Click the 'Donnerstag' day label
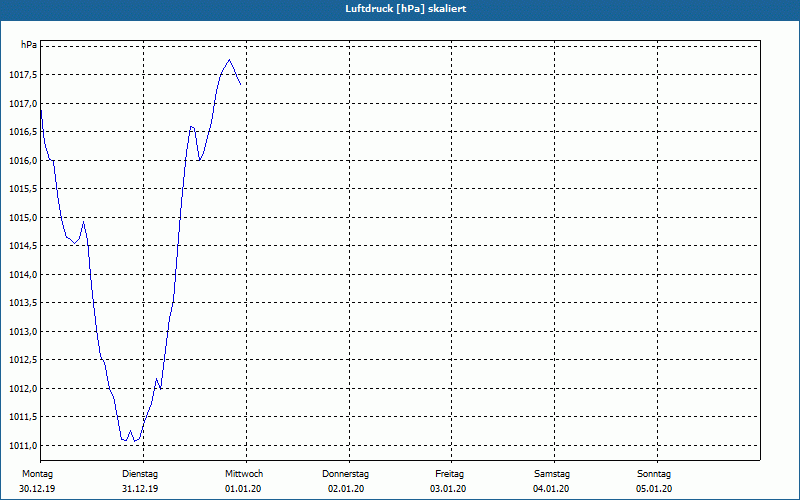This screenshot has height=500, width=800. pyautogui.click(x=345, y=474)
